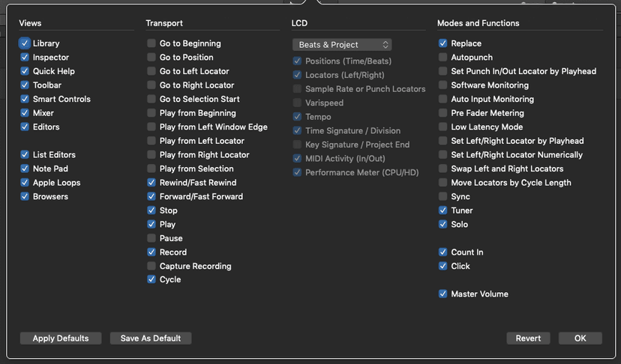Uncheck the Library view checkbox
The image size is (621, 364).
pyautogui.click(x=25, y=43)
